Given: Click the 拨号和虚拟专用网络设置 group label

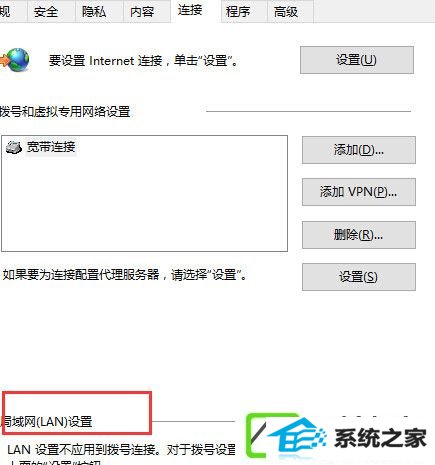Looking at the screenshot, I should coord(65,111).
